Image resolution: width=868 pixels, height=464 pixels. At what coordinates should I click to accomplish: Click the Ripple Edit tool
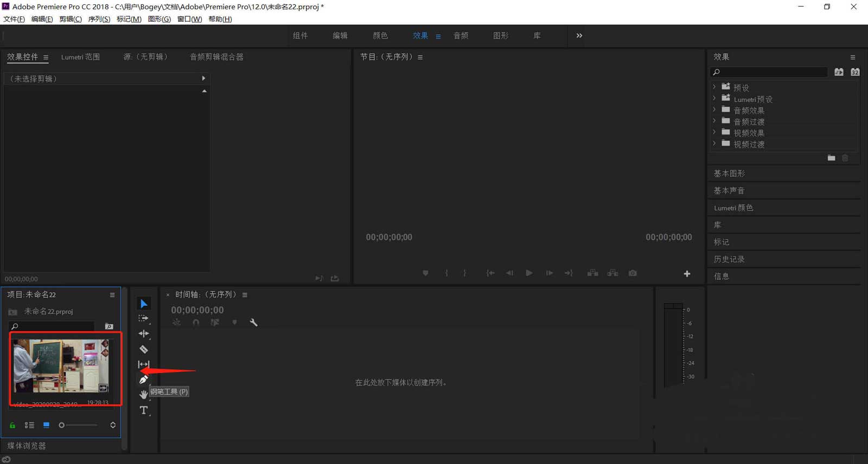coord(144,334)
